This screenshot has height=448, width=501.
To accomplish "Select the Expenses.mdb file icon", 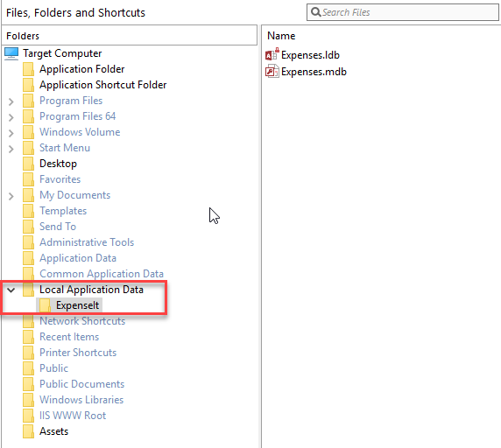I will [x=272, y=71].
